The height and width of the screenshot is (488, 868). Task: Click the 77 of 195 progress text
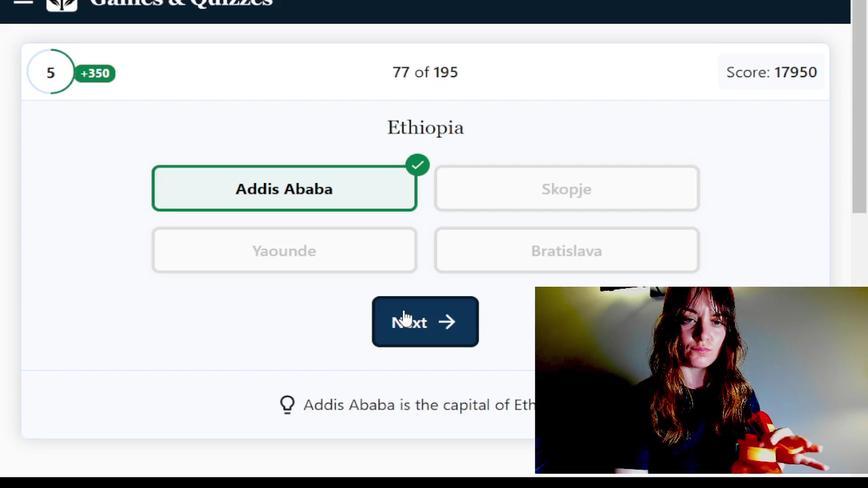tap(425, 72)
